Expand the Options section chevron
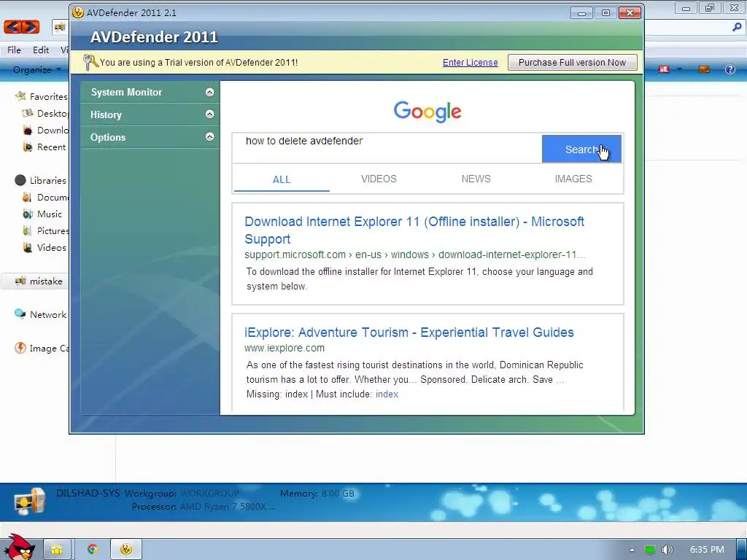 point(209,136)
